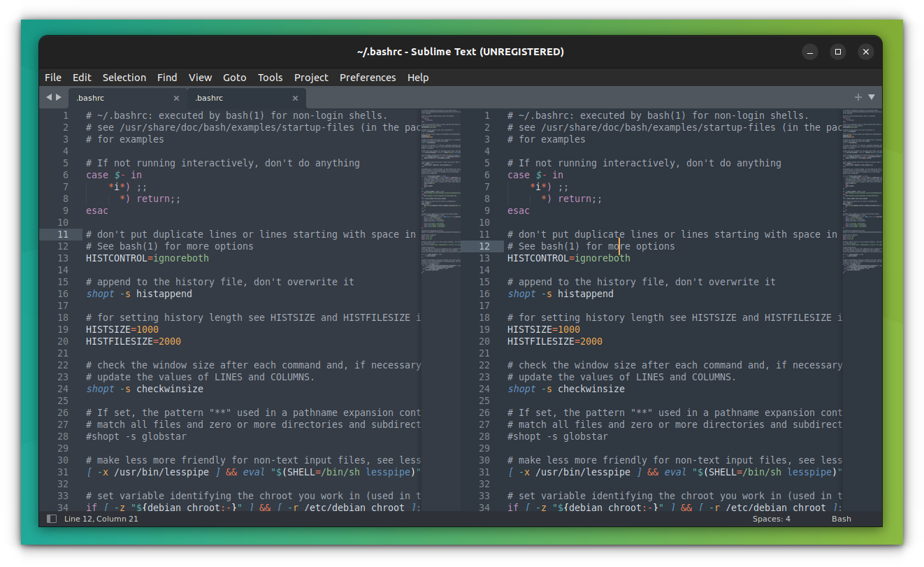Open the Project menu
This screenshot has width=924, height=567.
point(311,78)
